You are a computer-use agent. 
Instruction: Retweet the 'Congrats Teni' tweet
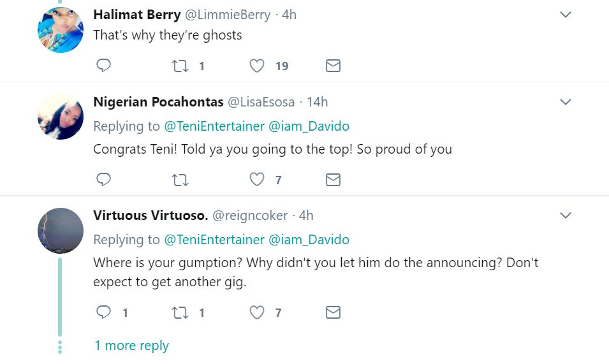point(180,180)
